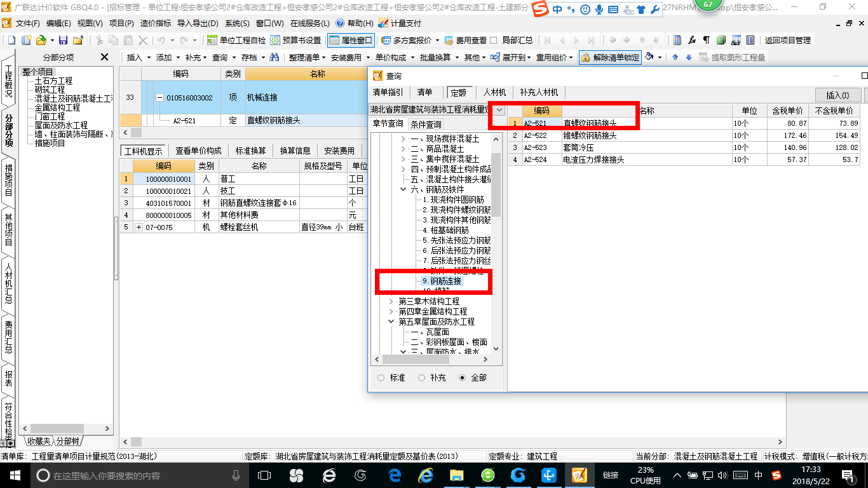Image resolution: width=868 pixels, height=488 pixels.
Task: Open the 插入 dropdown menu
Action: tap(139, 57)
